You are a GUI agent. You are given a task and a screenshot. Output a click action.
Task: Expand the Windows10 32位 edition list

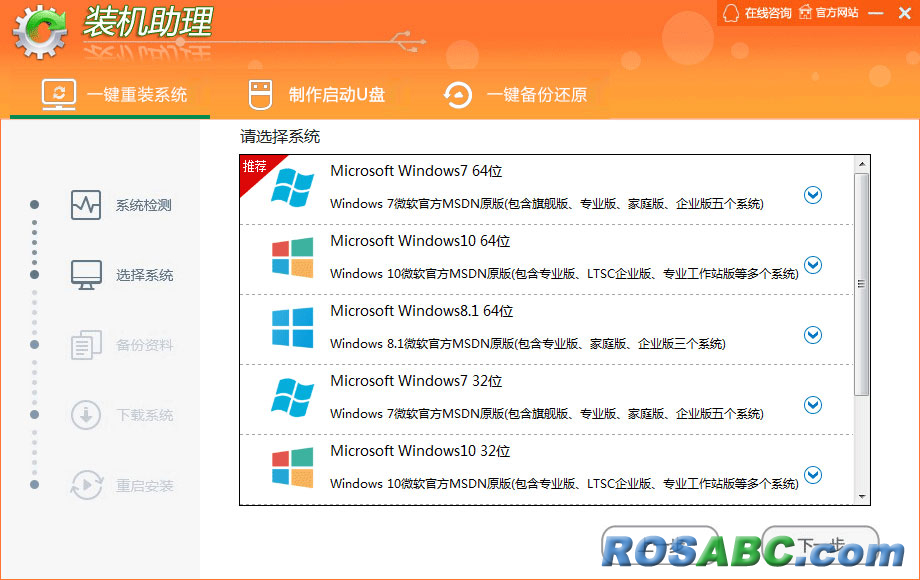(x=813, y=474)
